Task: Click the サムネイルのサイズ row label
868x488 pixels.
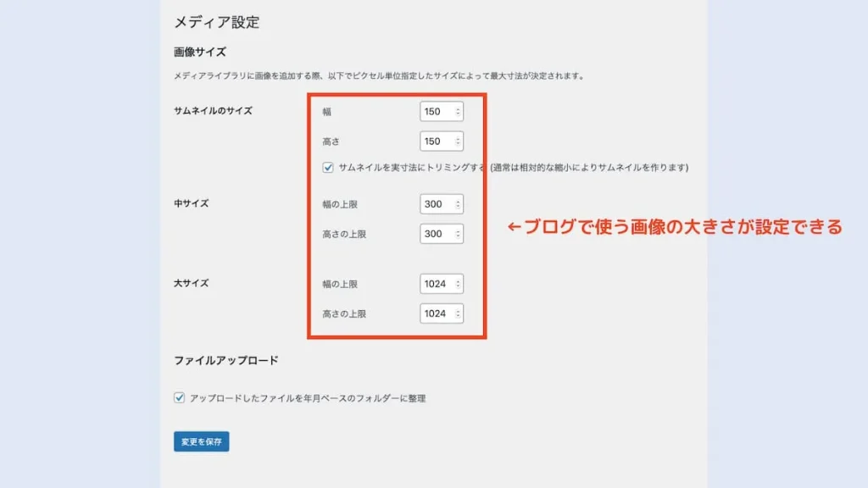Action: click(x=213, y=111)
